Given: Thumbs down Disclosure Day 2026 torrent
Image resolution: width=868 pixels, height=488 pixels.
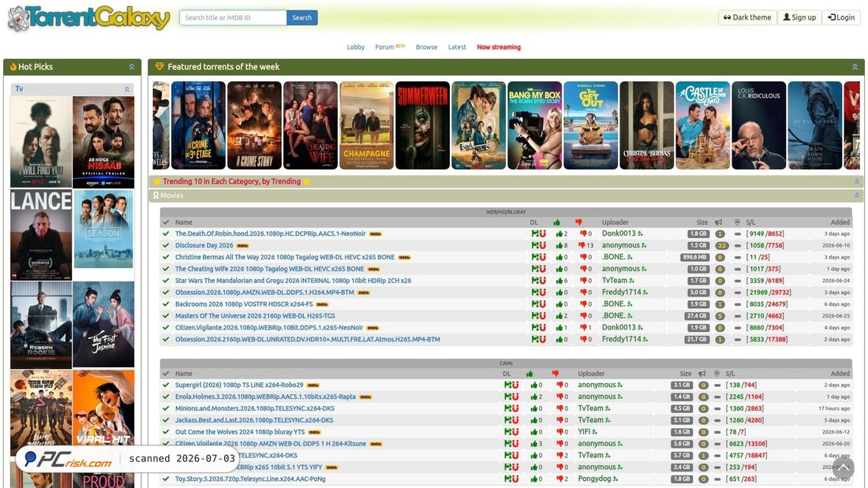Looking at the screenshot, I should coord(582,246).
